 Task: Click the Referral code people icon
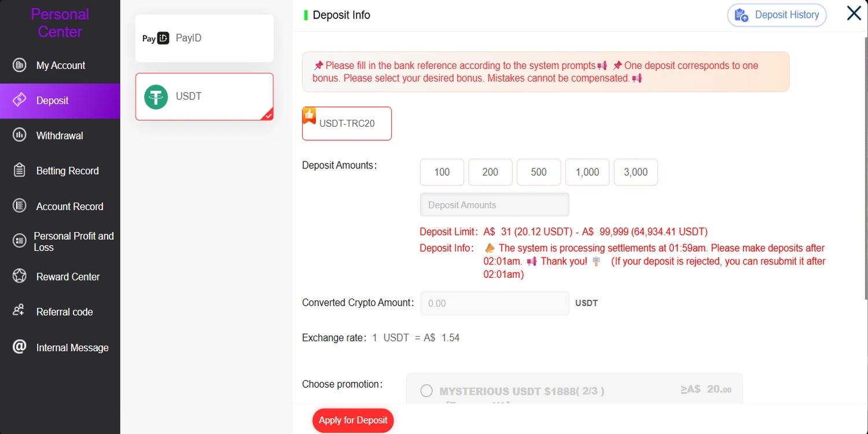point(19,311)
